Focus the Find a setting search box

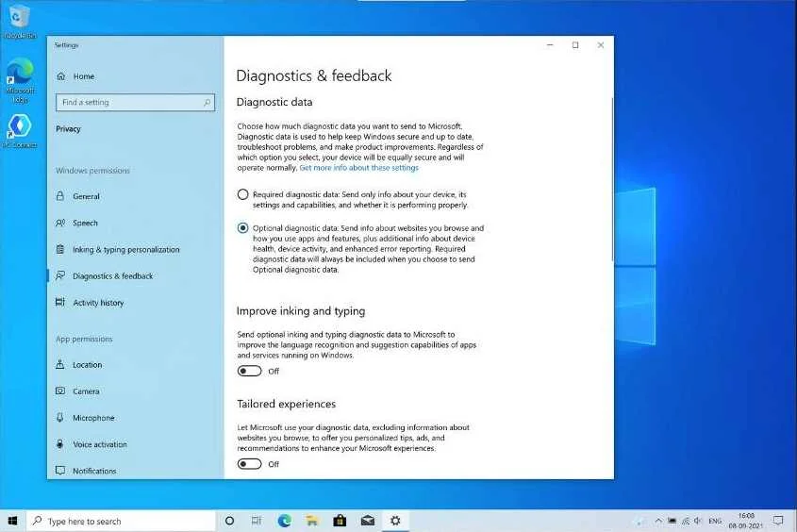(x=135, y=103)
